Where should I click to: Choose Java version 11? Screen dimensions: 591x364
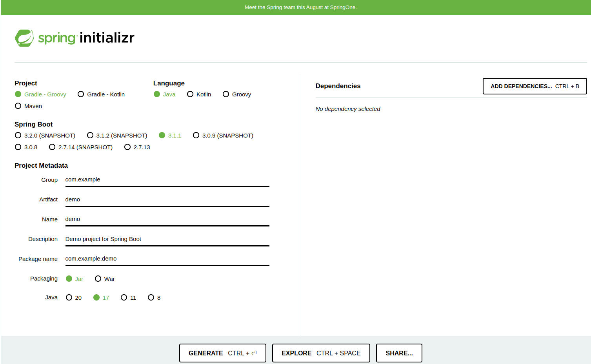124,298
